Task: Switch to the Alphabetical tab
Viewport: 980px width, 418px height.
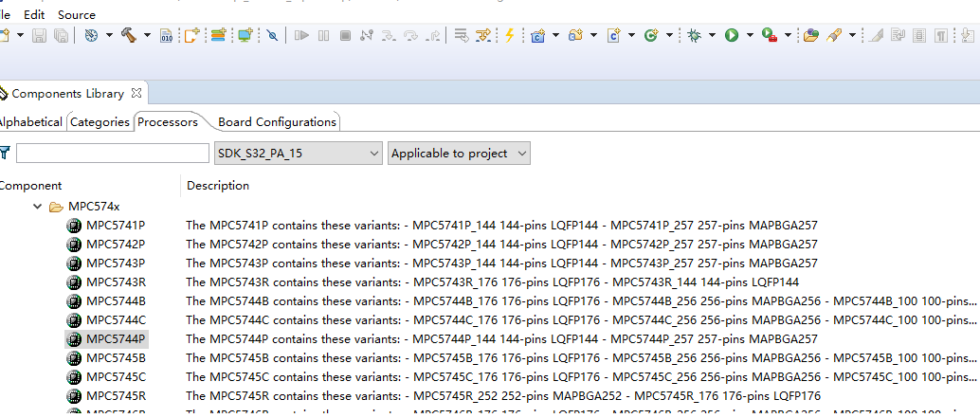Action: click(30, 122)
